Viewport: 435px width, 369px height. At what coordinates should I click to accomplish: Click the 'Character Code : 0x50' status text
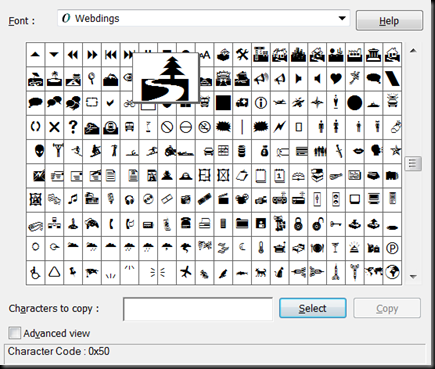(59, 351)
